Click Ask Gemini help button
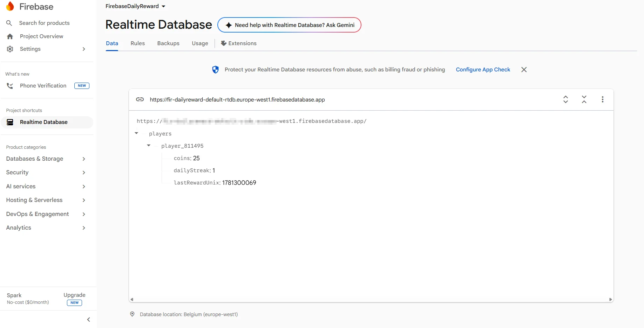Screen dimensions: 644x328 289,25
